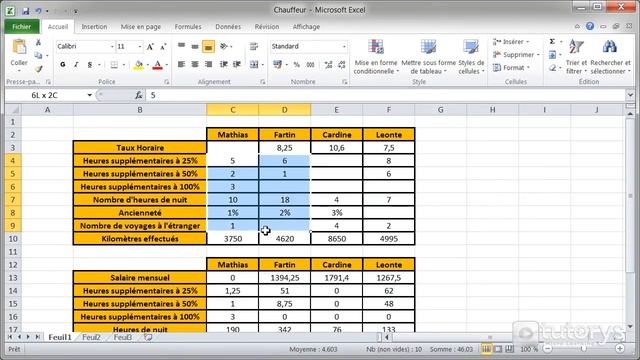Increase decimal places

(328, 64)
